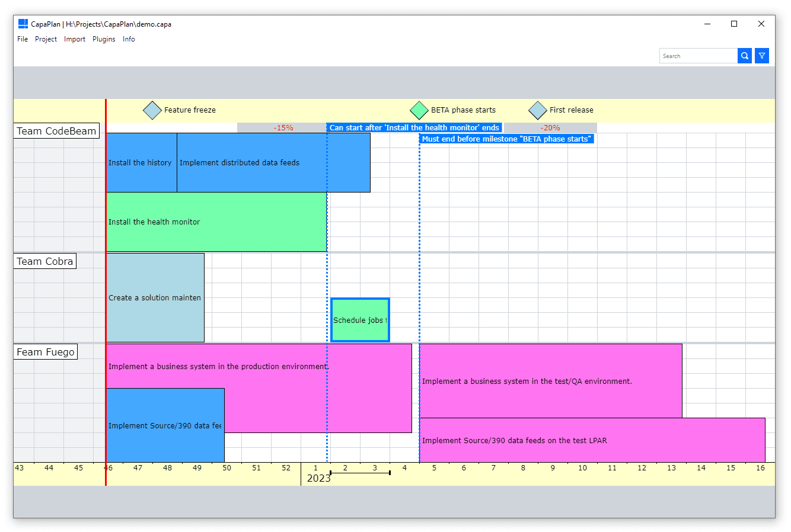Select the 'Schedule jobs' task block
The image size is (791, 532).
pyautogui.click(x=360, y=320)
